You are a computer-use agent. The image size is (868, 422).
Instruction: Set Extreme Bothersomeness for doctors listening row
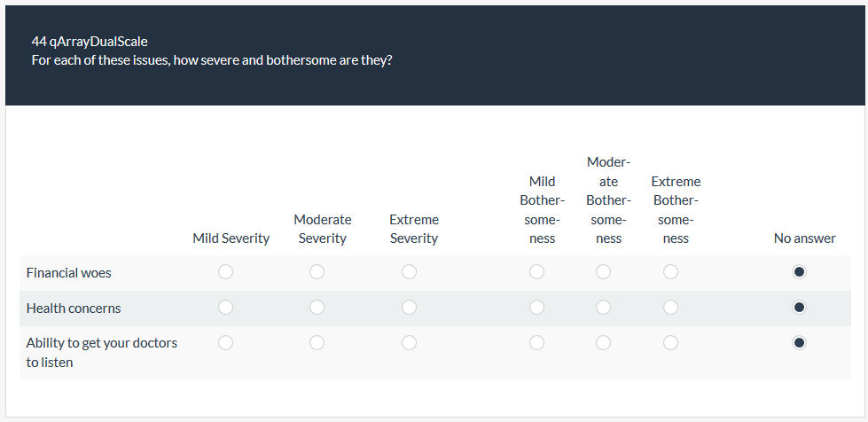pyautogui.click(x=670, y=342)
